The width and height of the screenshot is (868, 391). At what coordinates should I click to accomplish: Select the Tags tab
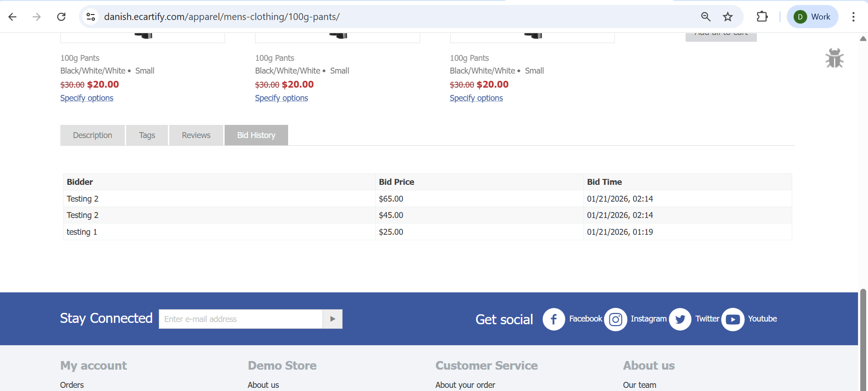[x=147, y=135]
